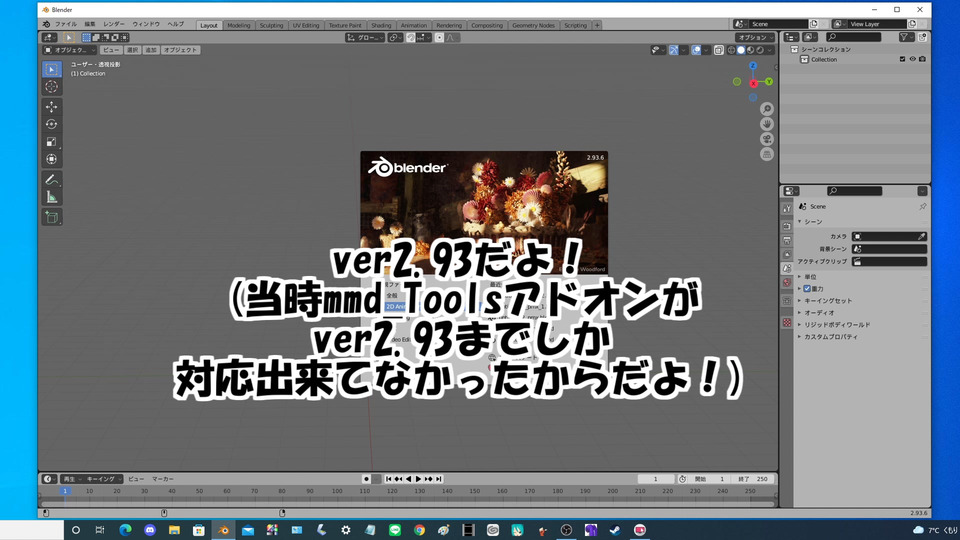The width and height of the screenshot is (960, 540).
Task: Toggle proportional editing button
Action: point(439,38)
